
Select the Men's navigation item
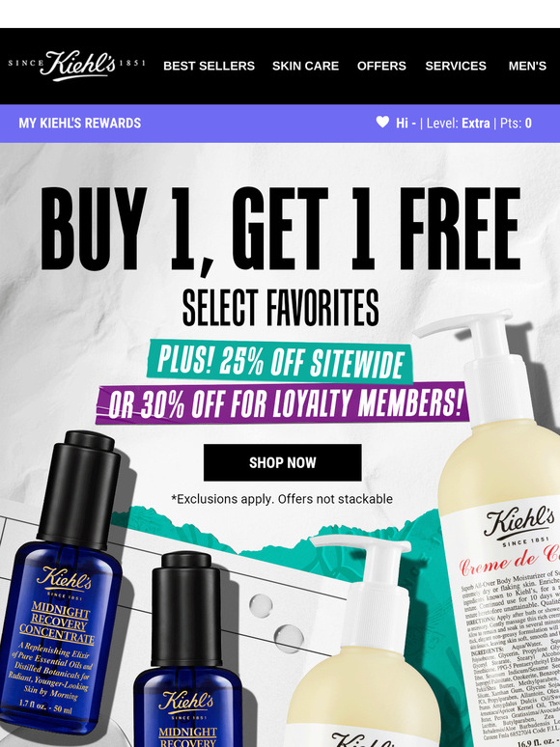527,66
